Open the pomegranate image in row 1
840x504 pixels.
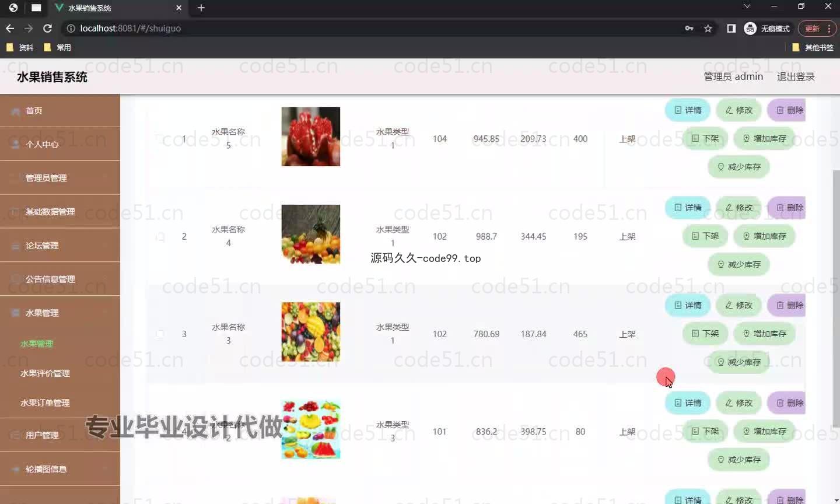pyautogui.click(x=311, y=136)
